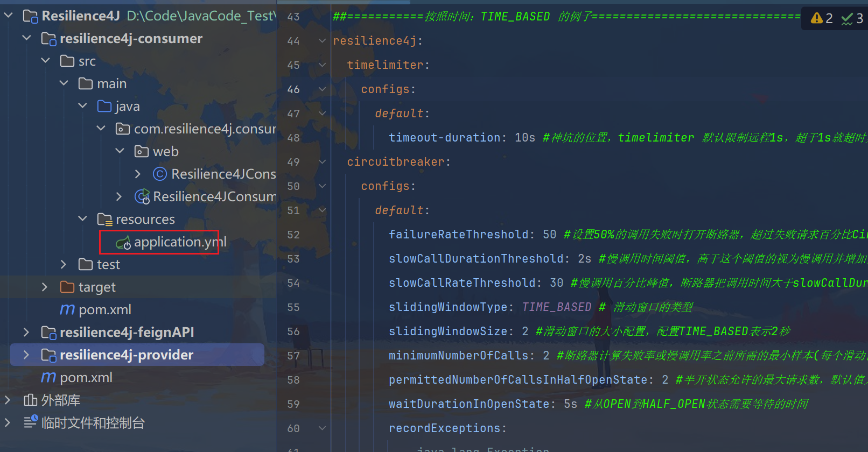This screenshot has height=452, width=868.
Task: Select the resilience4j-provider module row
Action: click(137, 355)
